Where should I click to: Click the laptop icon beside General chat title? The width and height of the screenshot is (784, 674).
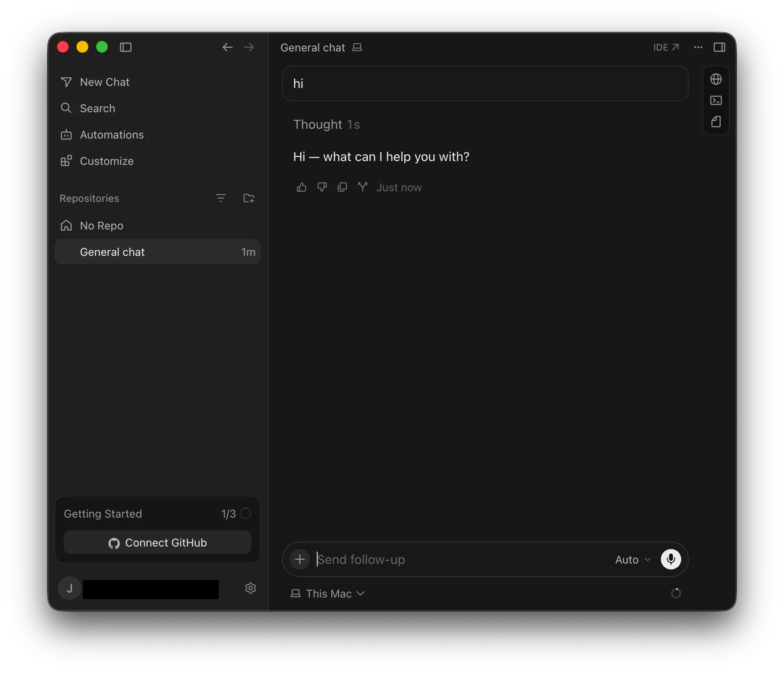coord(357,47)
